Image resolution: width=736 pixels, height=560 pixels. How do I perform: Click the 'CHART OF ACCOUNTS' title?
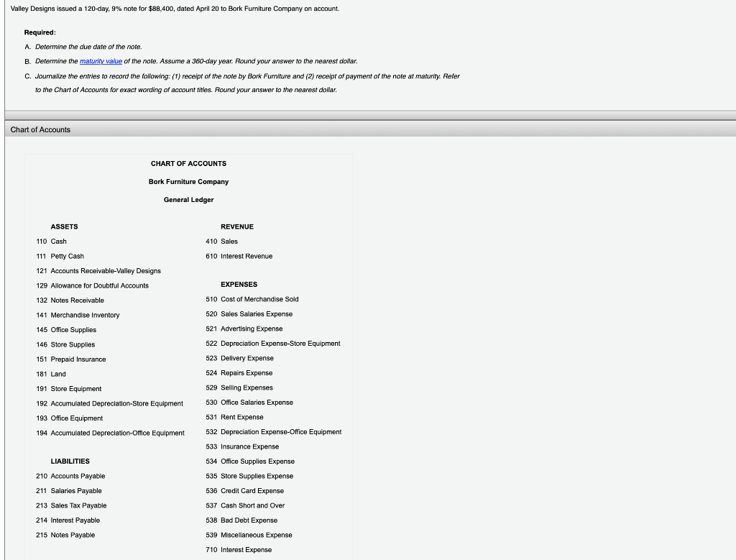pos(189,163)
